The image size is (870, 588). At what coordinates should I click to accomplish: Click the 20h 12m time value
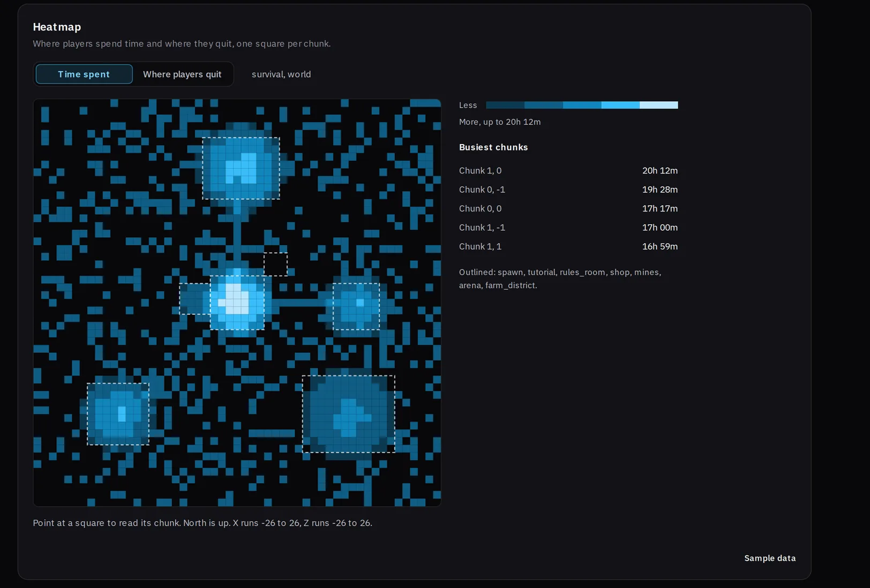[660, 170]
